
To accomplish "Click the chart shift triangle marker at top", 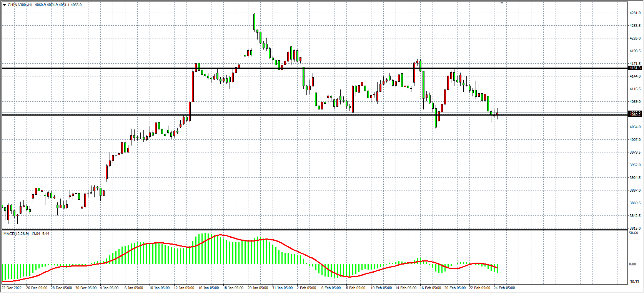I will point(502,3).
